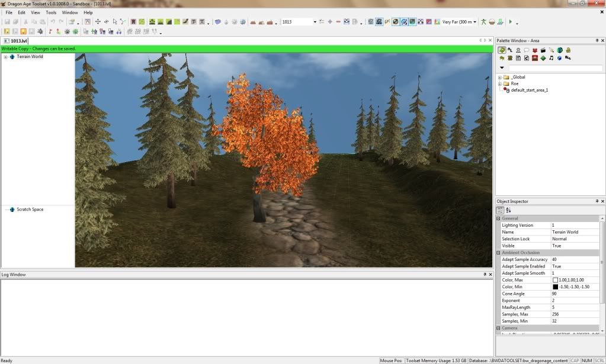The height and width of the screenshot is (364, 606).
Task: Expand the _Global folder in palette
Action: click(499, 77)
